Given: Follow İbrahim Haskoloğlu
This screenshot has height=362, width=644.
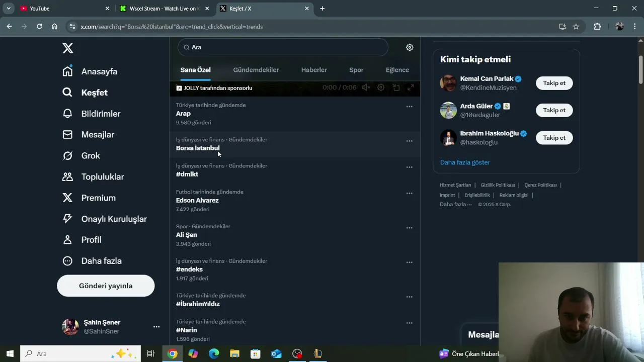Looking at the screenshot, I should 554,138.
